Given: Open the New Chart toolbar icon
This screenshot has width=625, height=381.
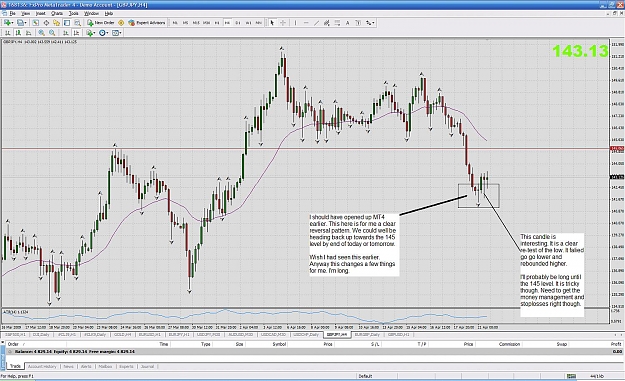Looking at the screenshot, I should 7,23.
